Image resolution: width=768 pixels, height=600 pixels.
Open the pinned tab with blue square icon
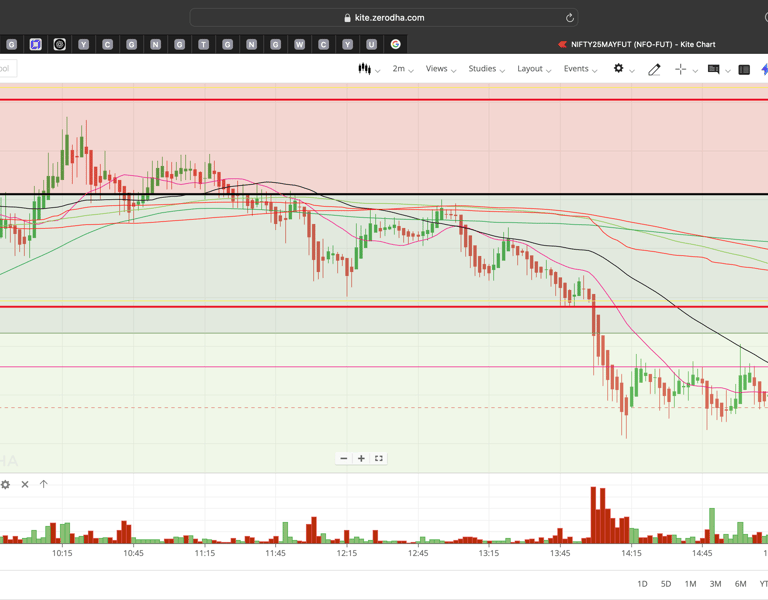[x=35, y=45]
